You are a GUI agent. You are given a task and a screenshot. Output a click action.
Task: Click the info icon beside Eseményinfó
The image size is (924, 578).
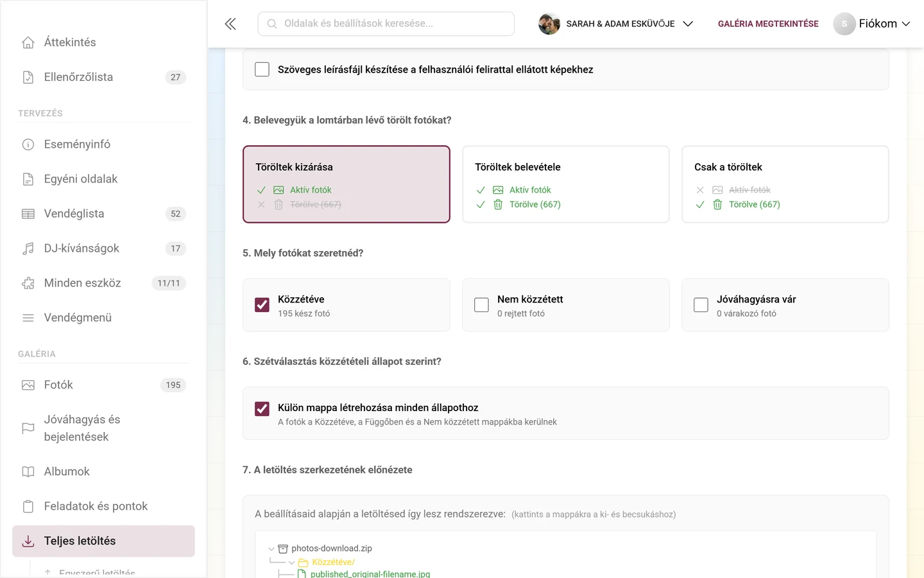pos(28,144)
